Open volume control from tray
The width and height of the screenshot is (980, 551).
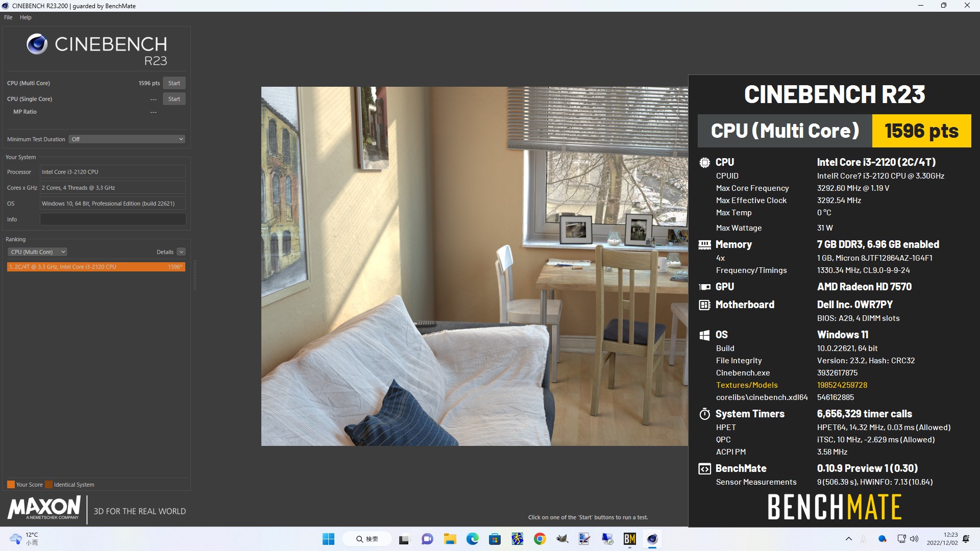pyautogui.click(x=914, y=539)
